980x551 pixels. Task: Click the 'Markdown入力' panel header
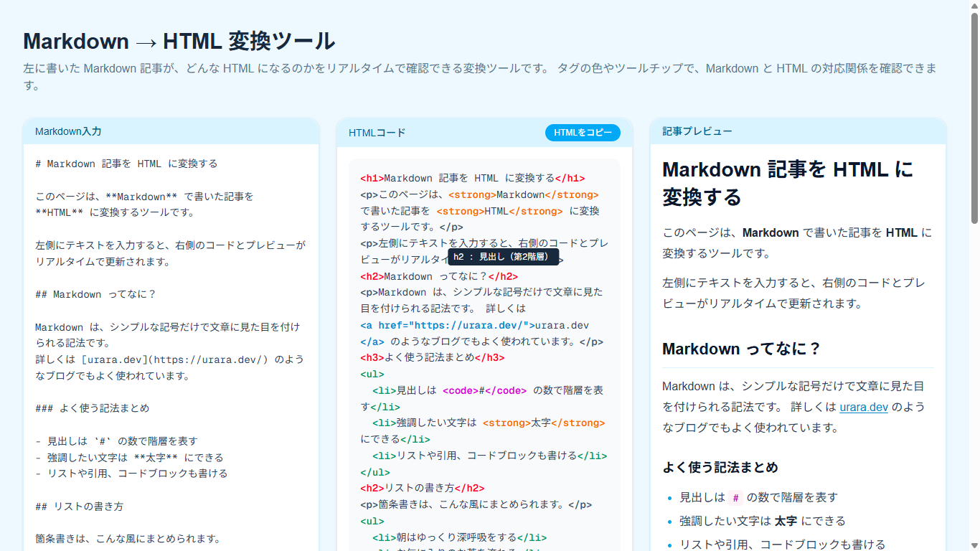point(171,131)
